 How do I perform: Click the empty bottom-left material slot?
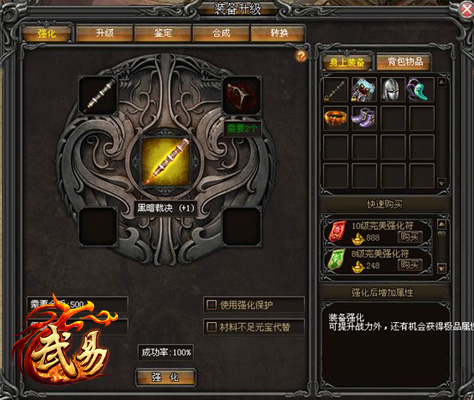[98, 227]
